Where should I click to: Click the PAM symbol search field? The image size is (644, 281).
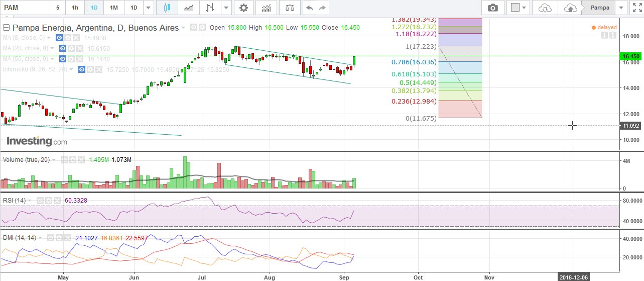coord(24,8)
